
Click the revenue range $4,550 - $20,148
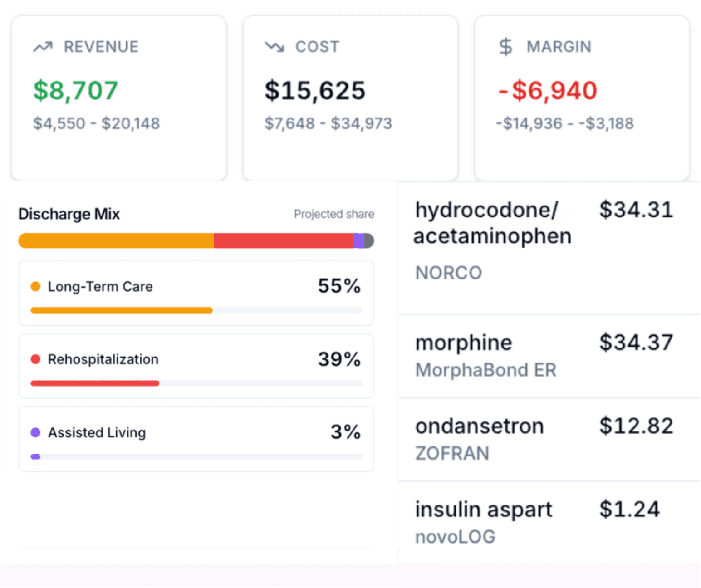pos(96,123)
